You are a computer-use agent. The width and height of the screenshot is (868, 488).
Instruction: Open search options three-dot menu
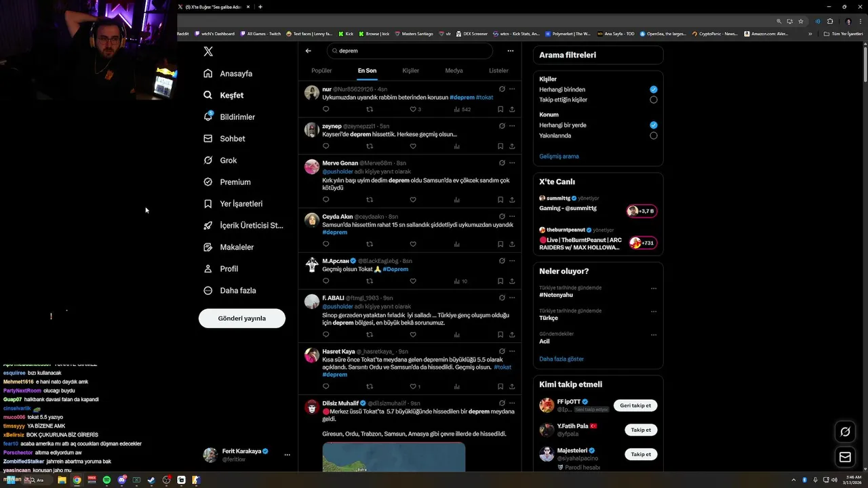point(510,51)
